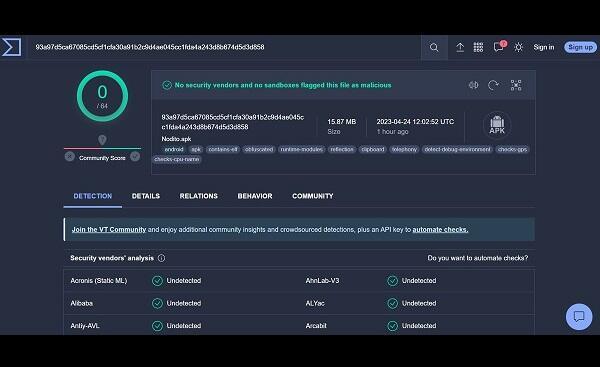Click Do you want to automate checks?
The image size is (600, 367).
pyautogui.click(x=478, y=258)
